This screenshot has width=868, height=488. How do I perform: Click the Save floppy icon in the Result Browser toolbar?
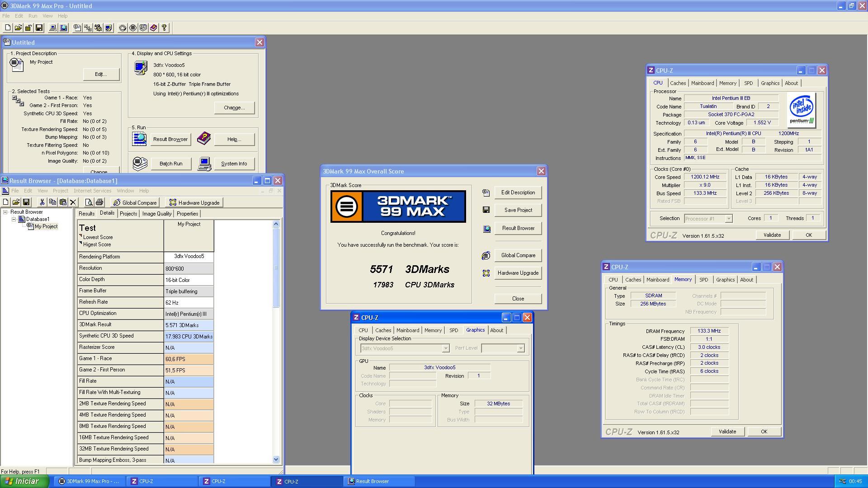pyautogui.click(x=26, y=202)
